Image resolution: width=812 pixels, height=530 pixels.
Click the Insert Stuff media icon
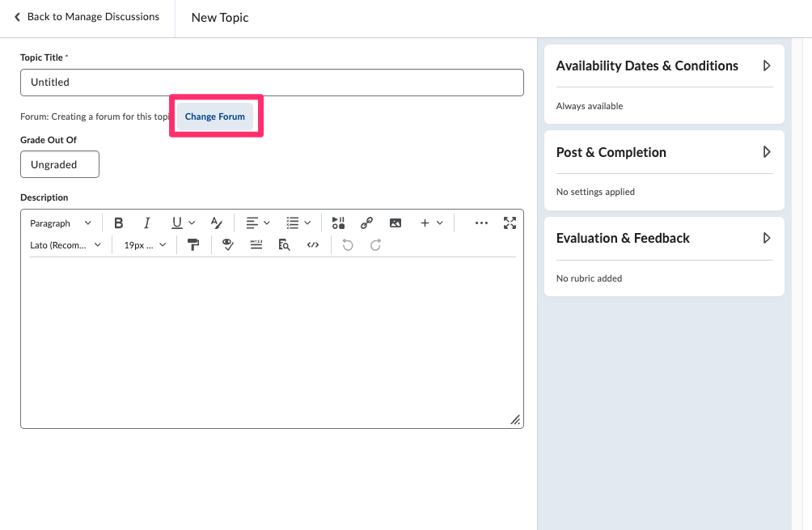338,223
